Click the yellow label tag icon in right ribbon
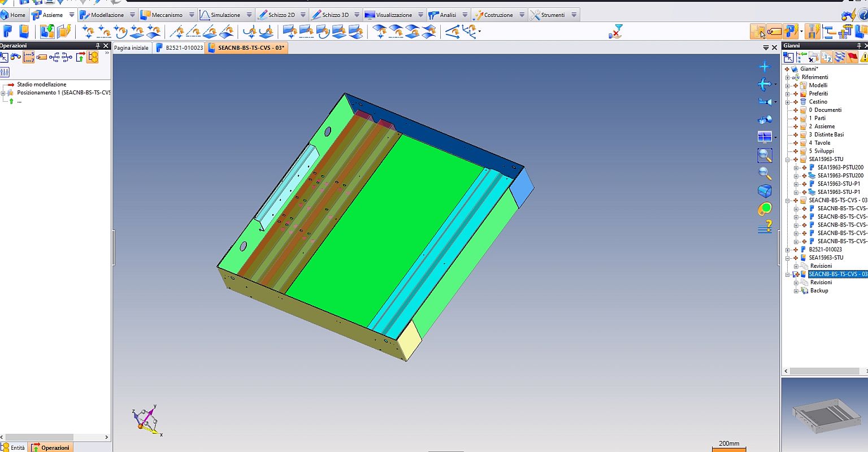The width and height of the screenshot is (868, 452). click(x=774, y=32)
